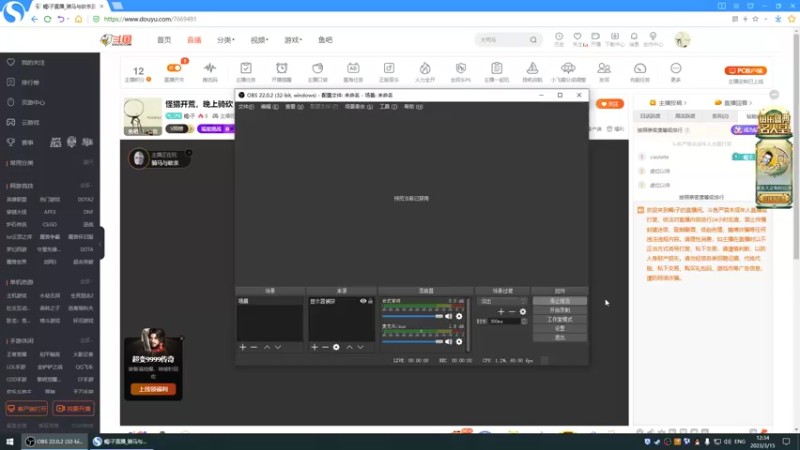
Task: Open the 帮助 menu in OBS
Action: 413,107
